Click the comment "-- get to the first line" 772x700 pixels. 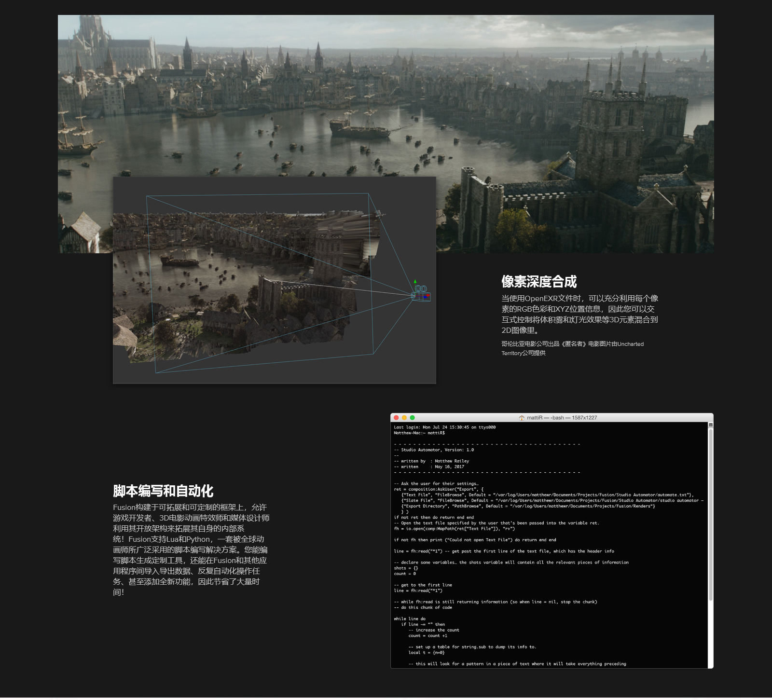[423, 585]
